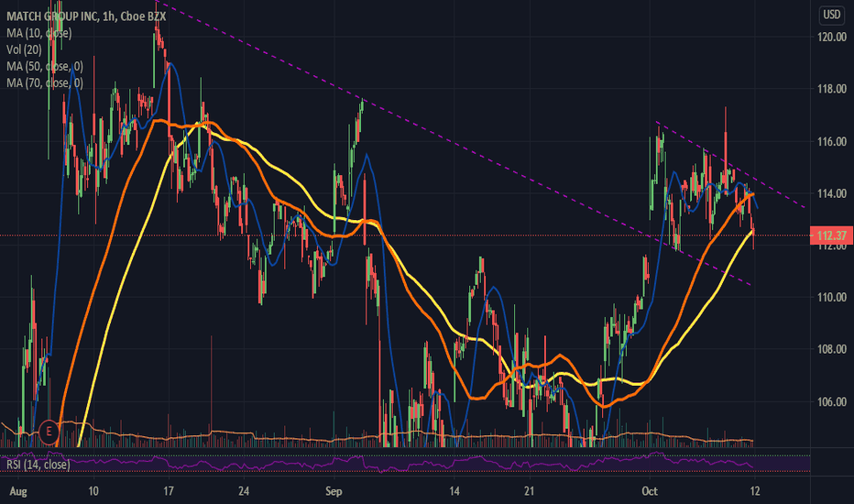Click the 120.00 price axis label
This screenshot has height=504, width=854.
pyautogui.click(x=832, y=37)
